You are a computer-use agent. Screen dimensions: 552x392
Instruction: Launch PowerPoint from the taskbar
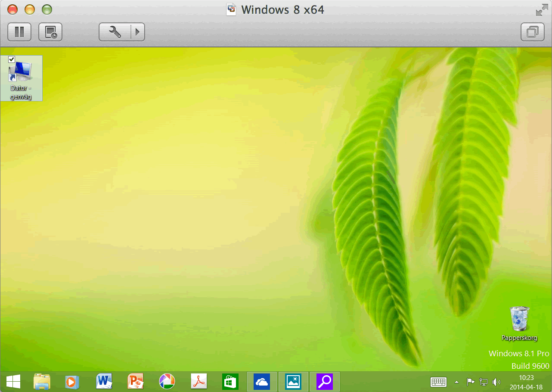point(135,382)
